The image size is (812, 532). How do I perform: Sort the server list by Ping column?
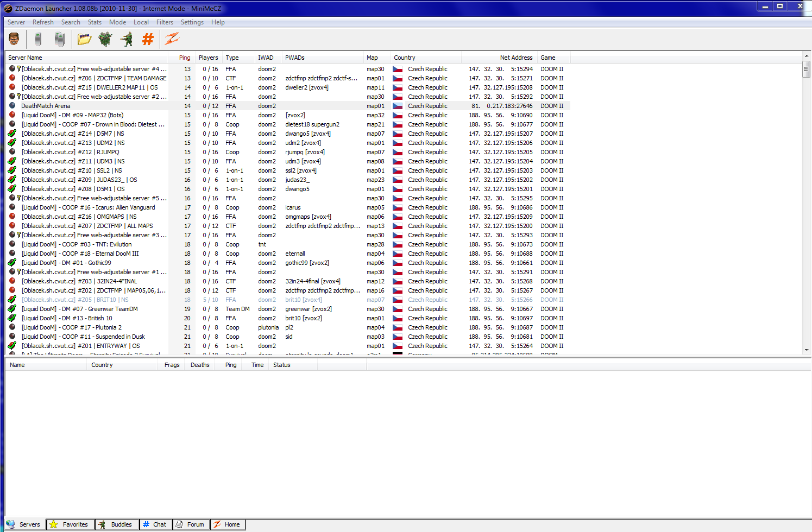point(185,58)
